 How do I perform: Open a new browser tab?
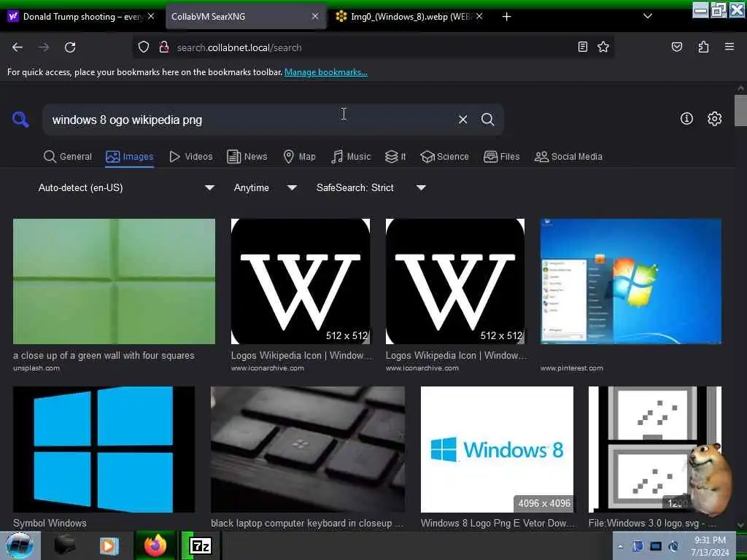coord(506,17)
